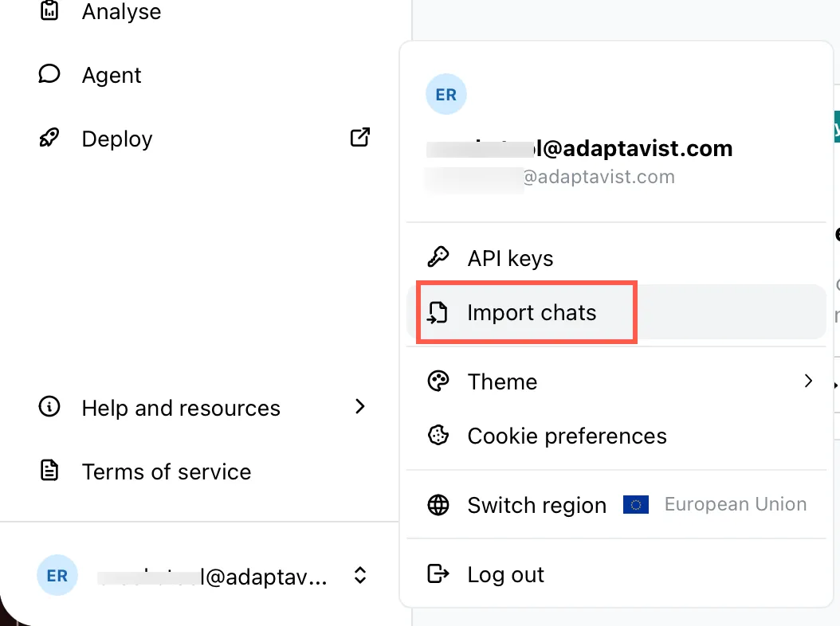Open the Terms of service link
The height and width of the screenshot is (626, 840).
pos(166,471)
